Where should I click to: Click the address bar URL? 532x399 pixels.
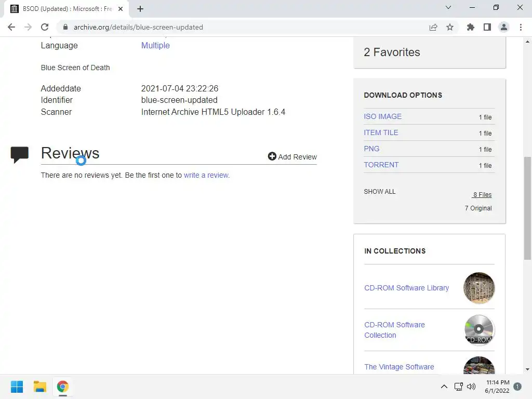point(138,27)
